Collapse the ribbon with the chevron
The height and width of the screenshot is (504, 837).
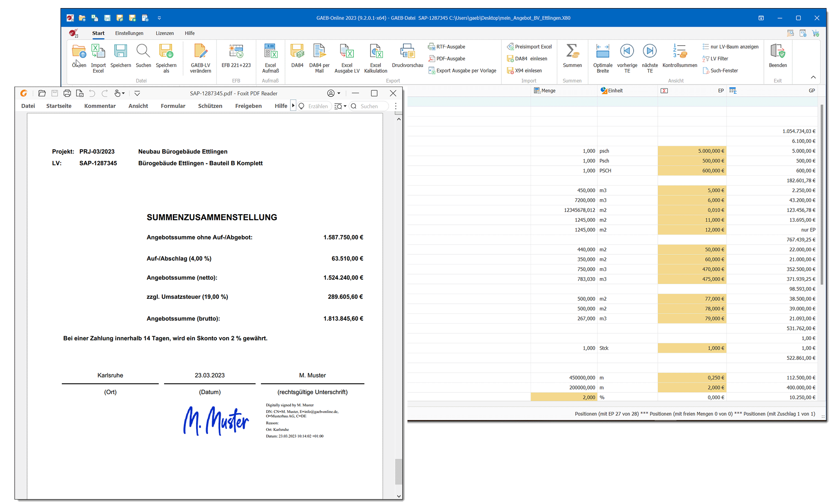813,77
